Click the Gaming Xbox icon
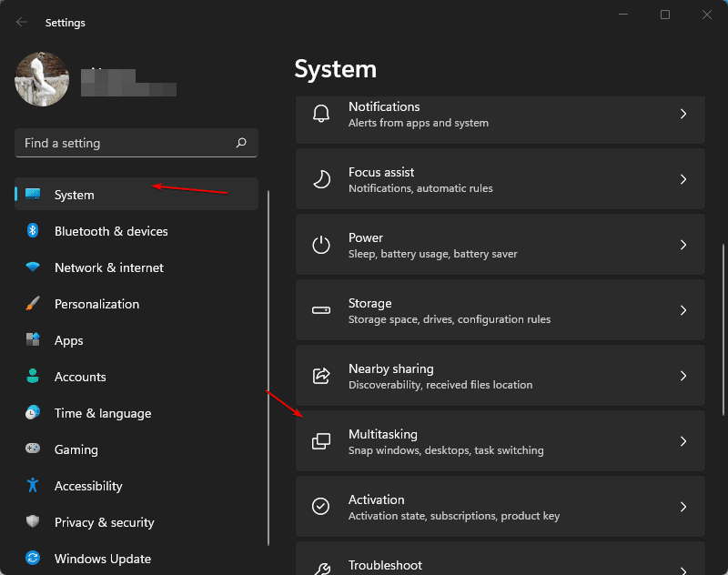 pyautogui.click(x=32, y=449)
